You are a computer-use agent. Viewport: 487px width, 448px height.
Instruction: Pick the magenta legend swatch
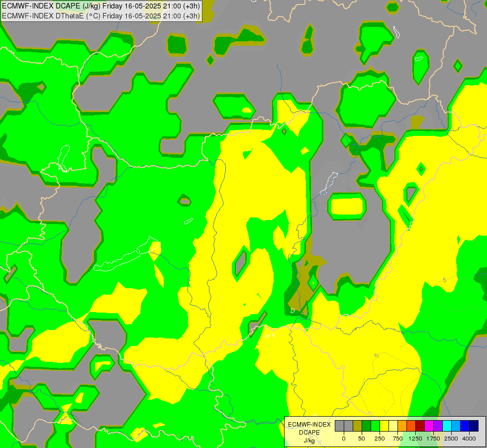tap(429, 426)
